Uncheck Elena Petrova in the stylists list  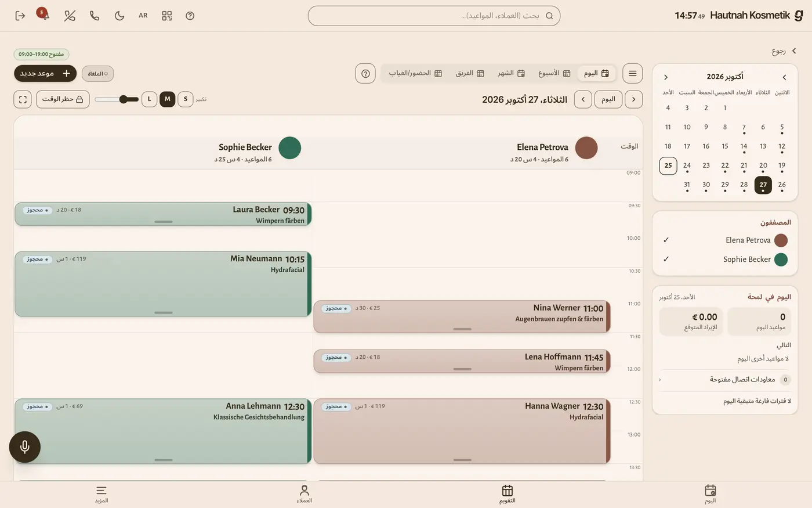click(725, 240)
